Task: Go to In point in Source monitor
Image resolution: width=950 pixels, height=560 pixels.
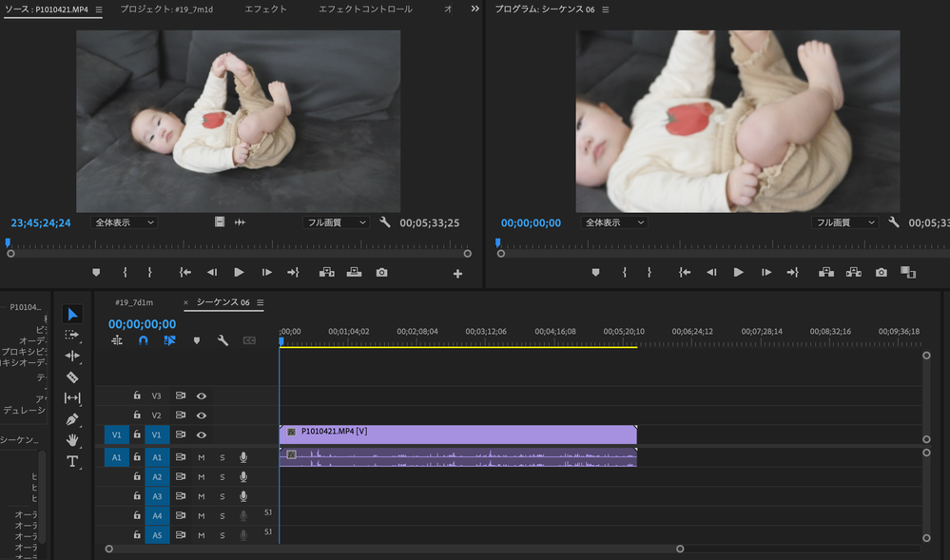Action: click(x=184, y=273)
